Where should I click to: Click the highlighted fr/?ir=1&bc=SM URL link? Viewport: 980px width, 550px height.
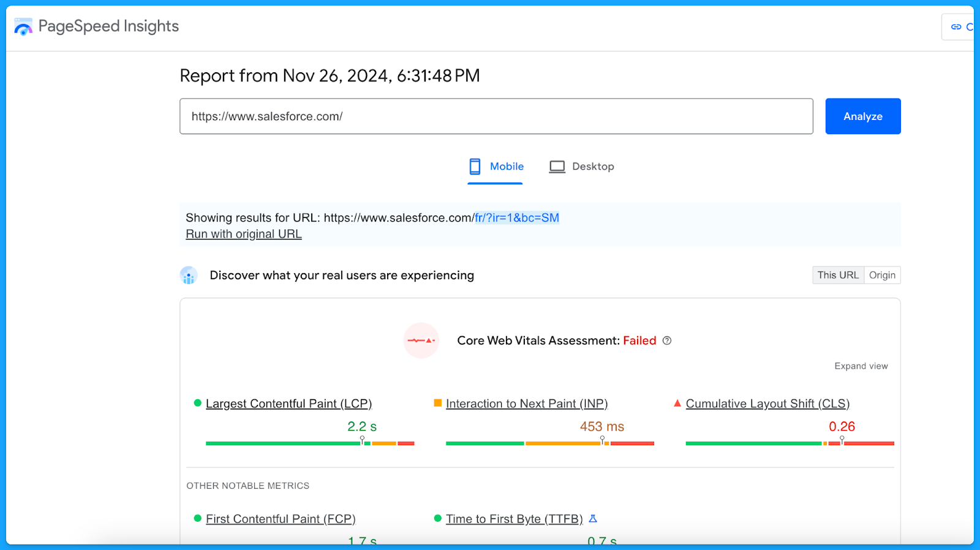click(x=517, y=217)
